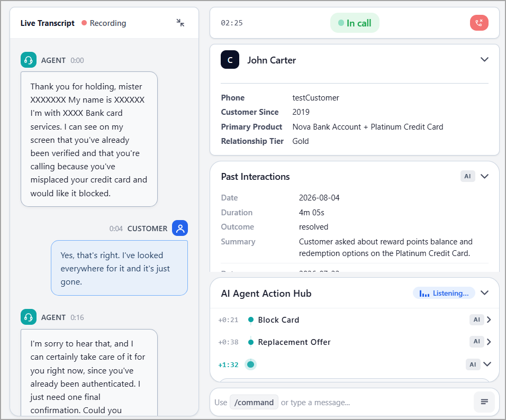Viewport: 506px width, 420px height.
Task: End the call with red hang-up button
Action: coord(479,23)
